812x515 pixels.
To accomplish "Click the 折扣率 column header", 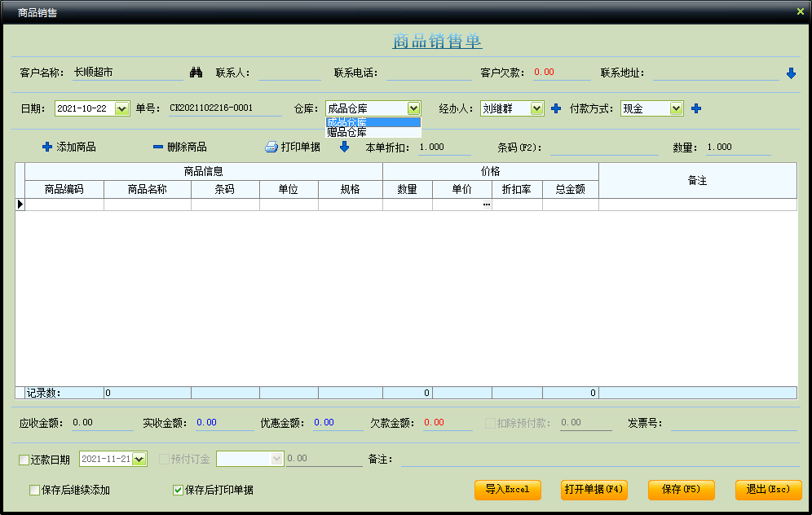I will [x=518, y=189].
